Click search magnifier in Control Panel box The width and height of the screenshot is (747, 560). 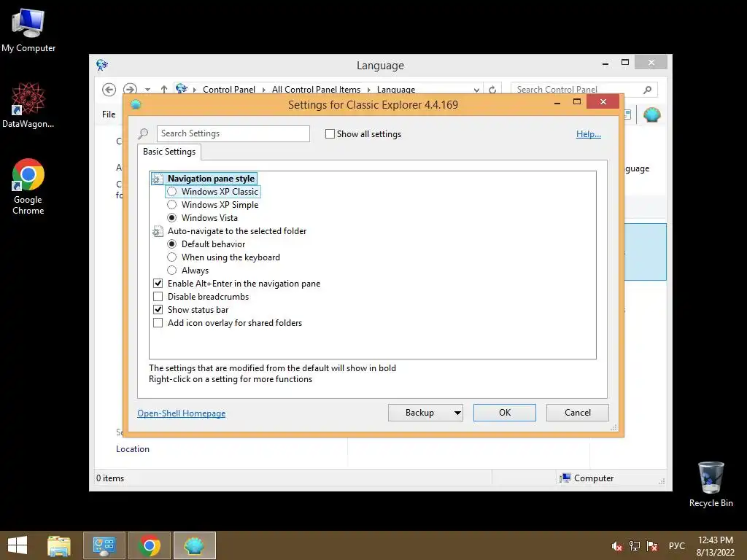coord(648,90)
